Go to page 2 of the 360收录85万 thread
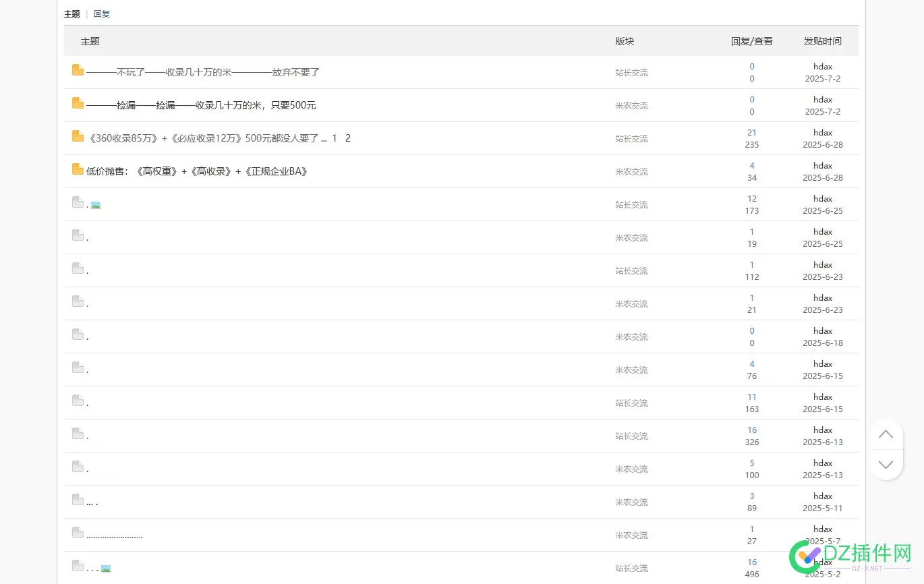The image size is (924, 584). tap(348, 138)
